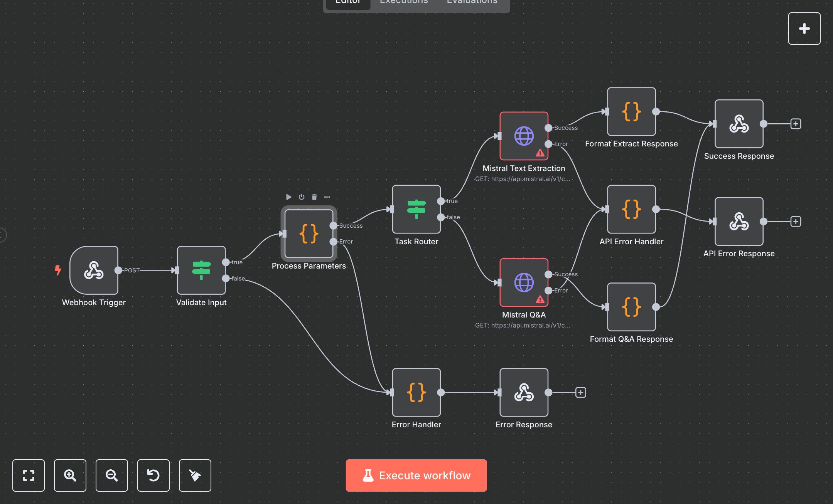833x504 pixels.
Task: Fit the workflow to the view
Action: click(x=29, y=476)
